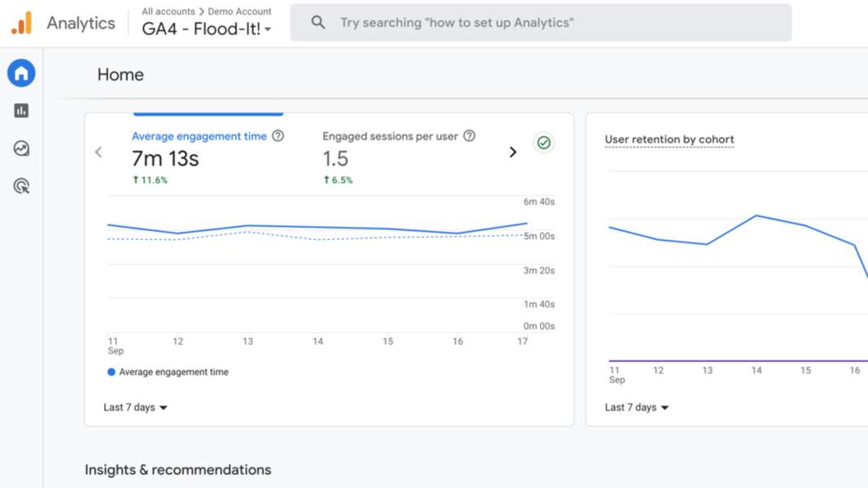The height and width of the screenshot is (488, 868).
Task: Open Advertising from the sidebar icon
Action: tap(21, 186)
